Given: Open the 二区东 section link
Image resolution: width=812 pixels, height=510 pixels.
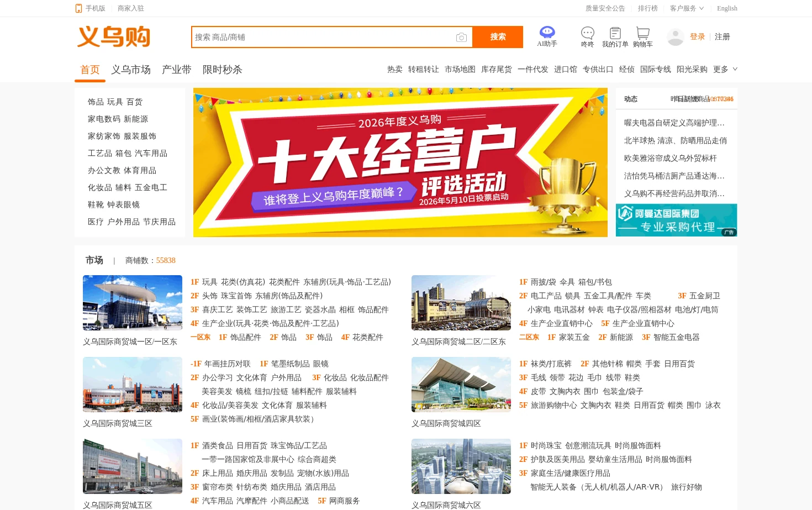Looking at the screenshot, I should [529, 337].
